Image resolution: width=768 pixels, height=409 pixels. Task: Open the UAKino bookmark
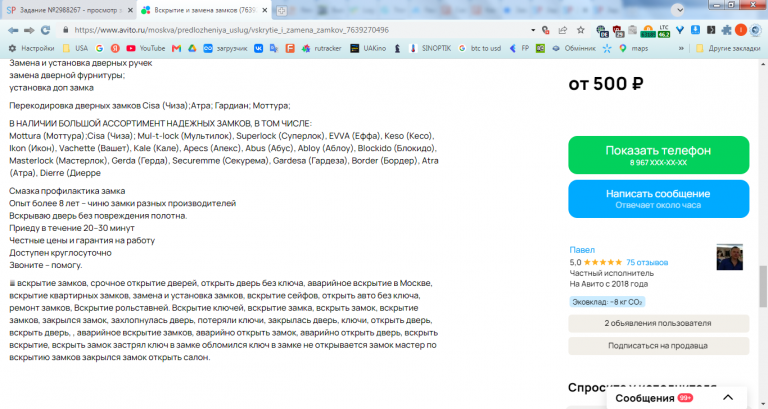point(368,48)
